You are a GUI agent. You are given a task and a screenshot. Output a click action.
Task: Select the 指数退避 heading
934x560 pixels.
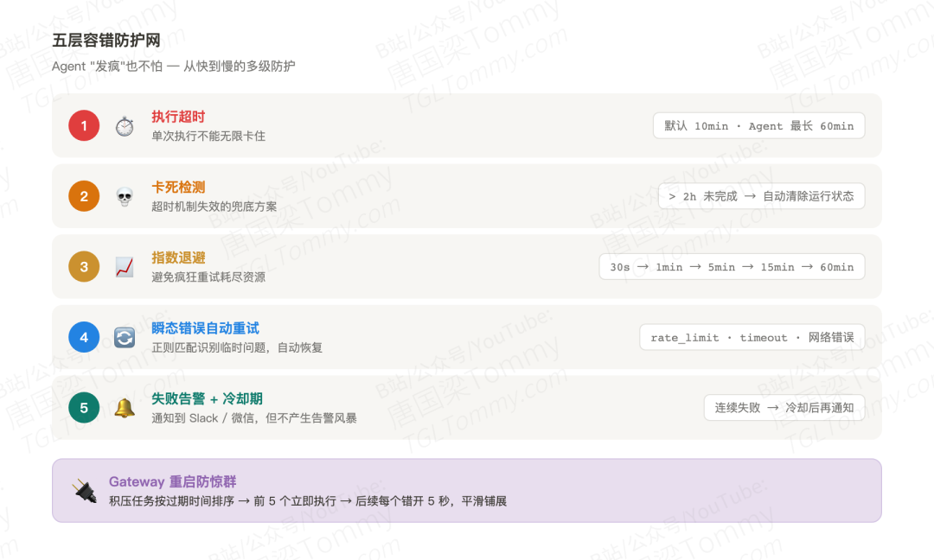178,258
